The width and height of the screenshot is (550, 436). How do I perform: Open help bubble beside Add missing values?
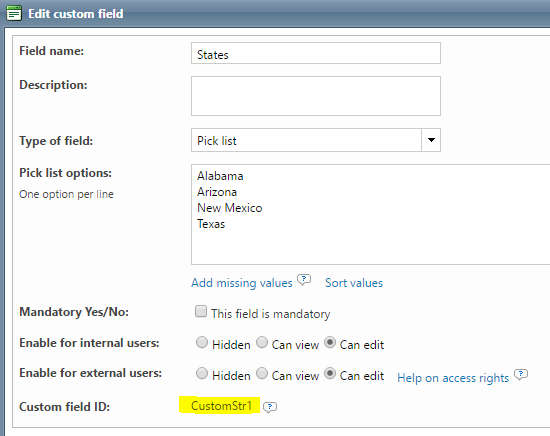(304, 280)
